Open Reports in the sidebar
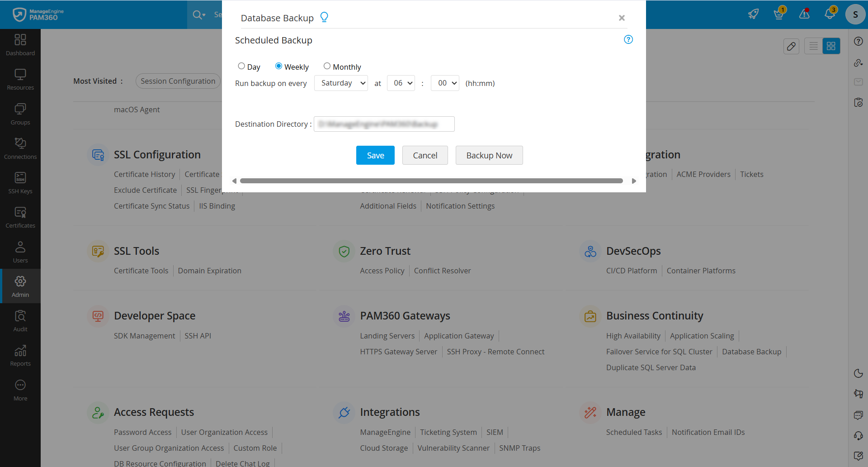Viewport: 868px width, 467px height. click(20, 356)
